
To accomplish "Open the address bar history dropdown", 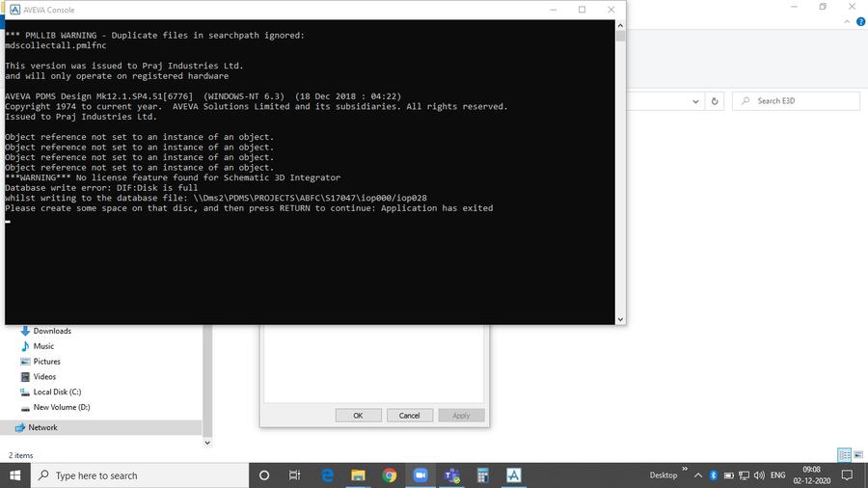I will click(x=695, y=101).
